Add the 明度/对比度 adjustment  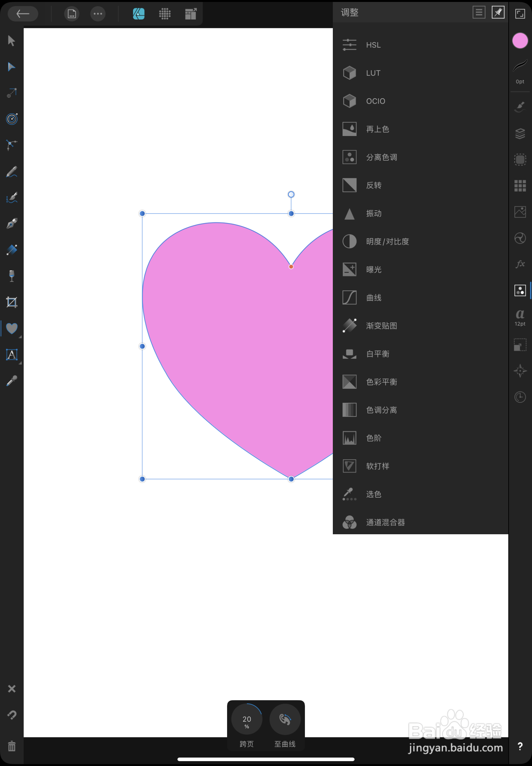click(420, 241)
